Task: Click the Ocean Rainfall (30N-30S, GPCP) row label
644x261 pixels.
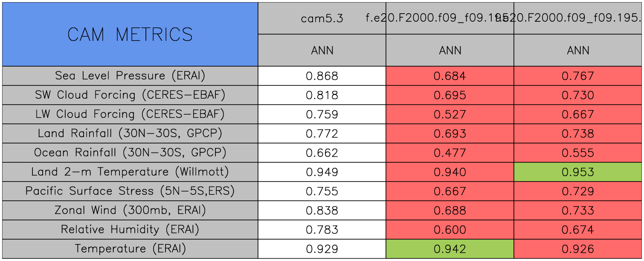Action: 130,153
